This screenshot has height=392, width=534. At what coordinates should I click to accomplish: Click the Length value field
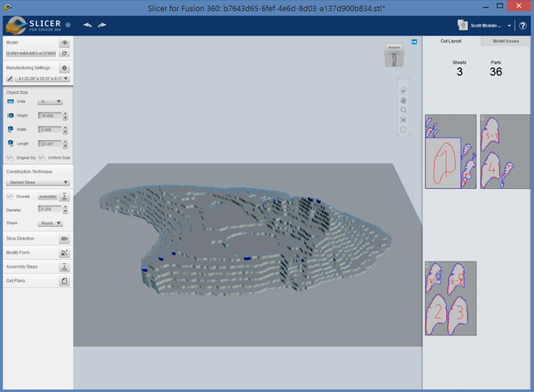point(50,144)
